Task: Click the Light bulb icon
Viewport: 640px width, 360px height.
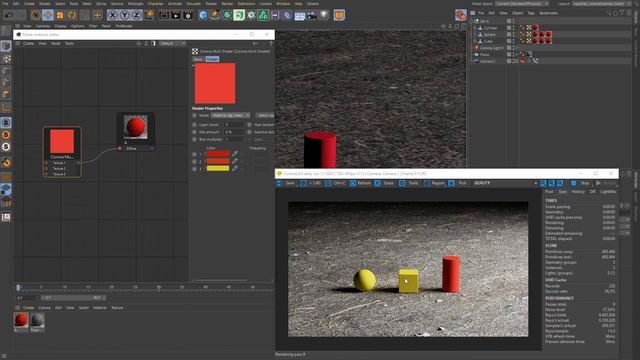Action: 324,16
